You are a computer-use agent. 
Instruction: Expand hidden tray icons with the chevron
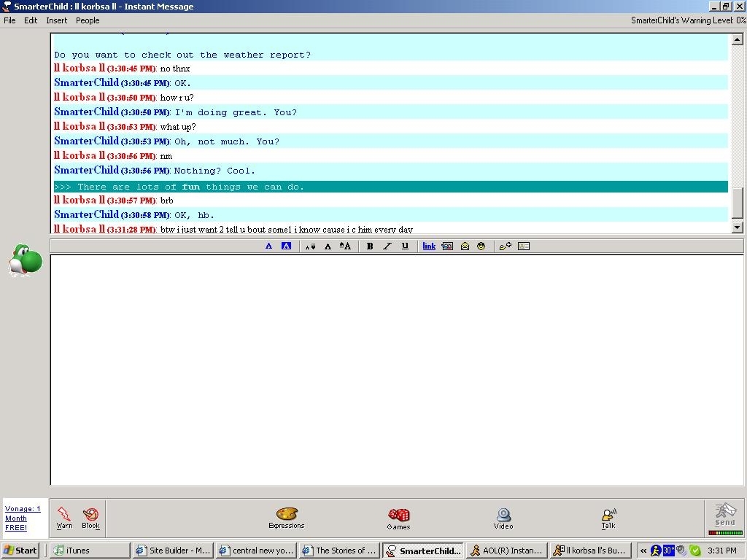(643, 551)
